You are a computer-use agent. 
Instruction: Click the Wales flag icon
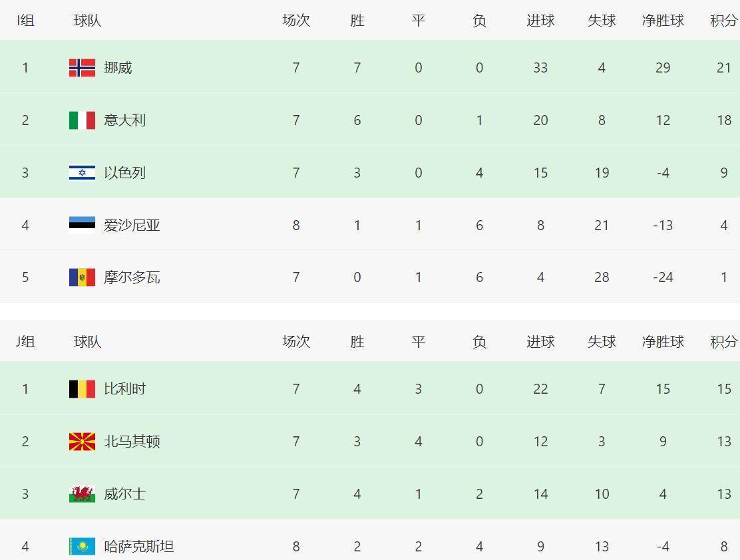pos(82,494)
